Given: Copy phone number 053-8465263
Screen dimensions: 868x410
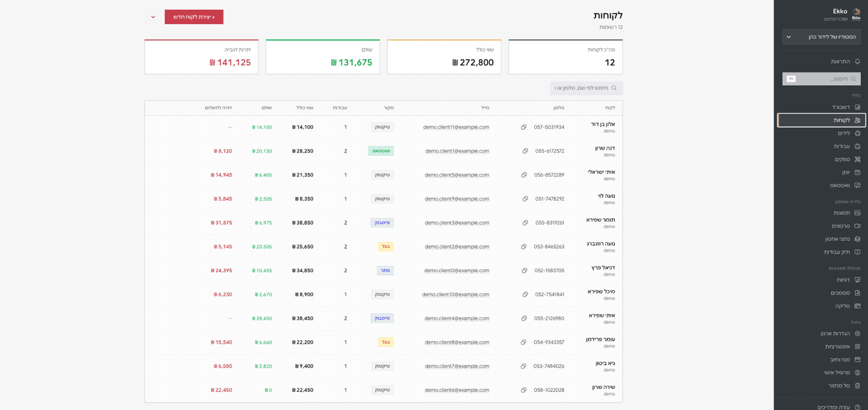Looking at the screenshot, I should point(524,247).
